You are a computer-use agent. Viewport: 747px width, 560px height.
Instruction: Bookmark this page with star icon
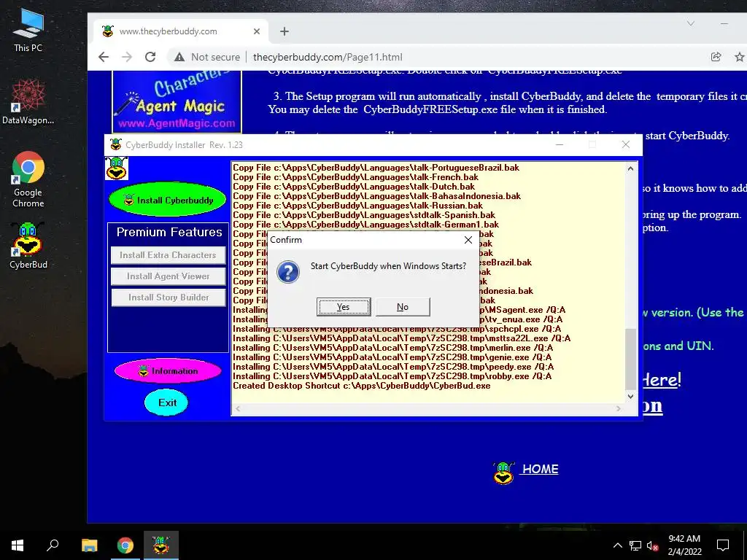739,57
